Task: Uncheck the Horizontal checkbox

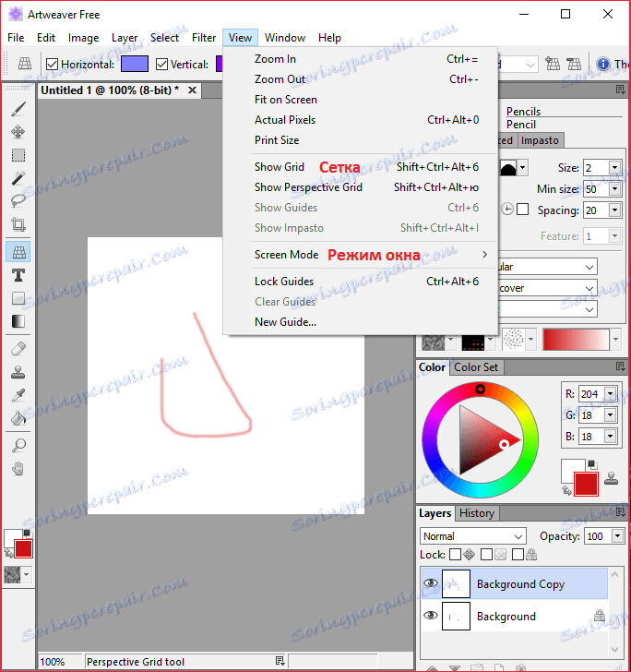Action: [x=52, y=65]
